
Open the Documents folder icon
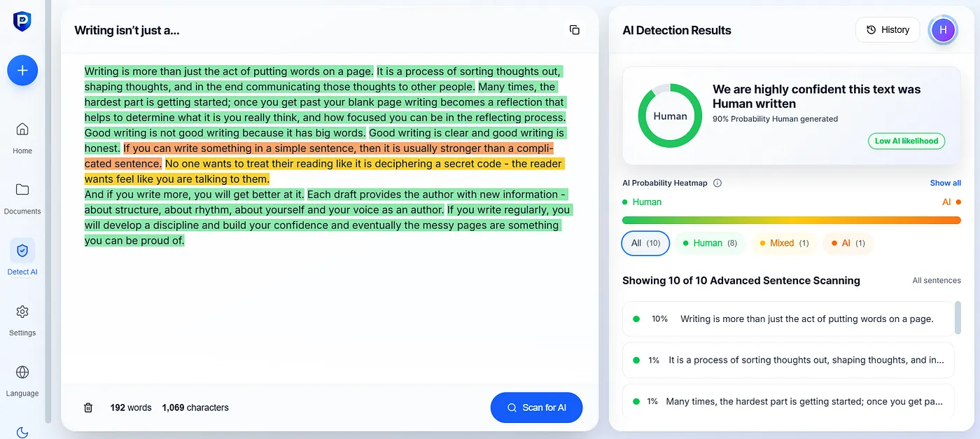click(22, 190)
